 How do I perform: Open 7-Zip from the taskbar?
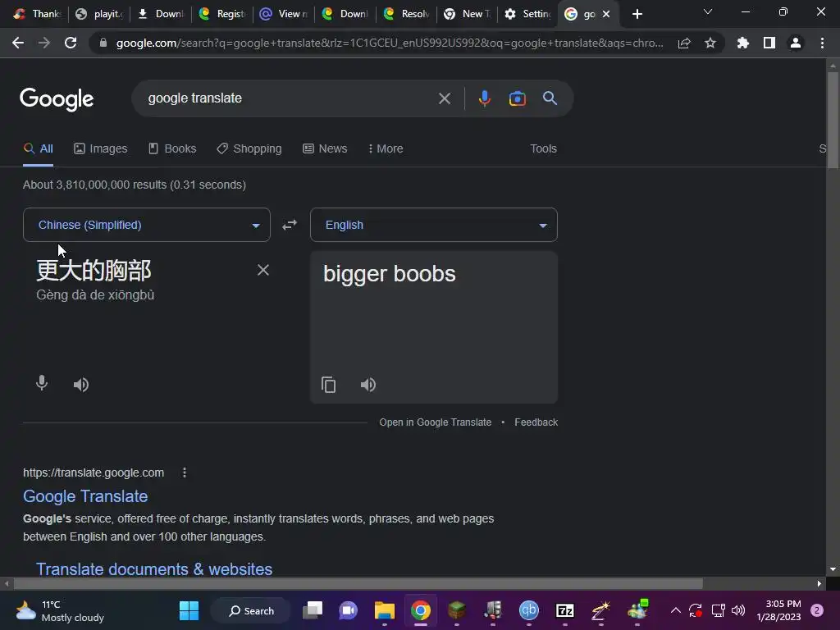click(564, 610)
